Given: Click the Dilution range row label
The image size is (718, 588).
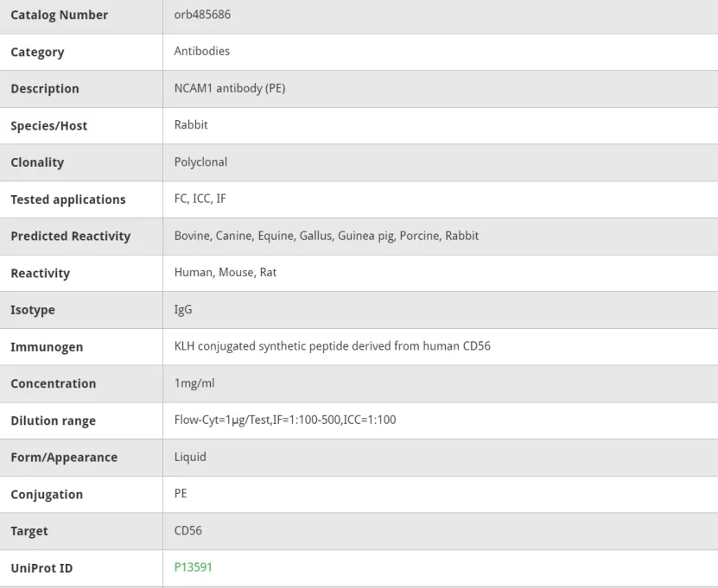Looking at the screenshot, I should (x=53, y=420).
